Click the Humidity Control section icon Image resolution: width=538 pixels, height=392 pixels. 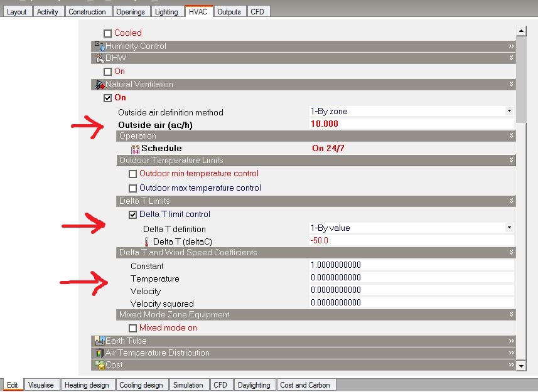(x=100, y=46)
